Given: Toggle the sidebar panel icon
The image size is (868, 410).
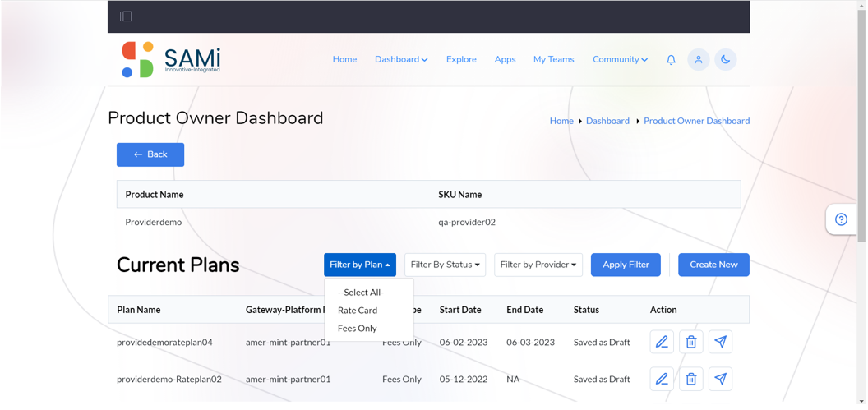Looking at the screenshot, I should click(x=127, y=16).
